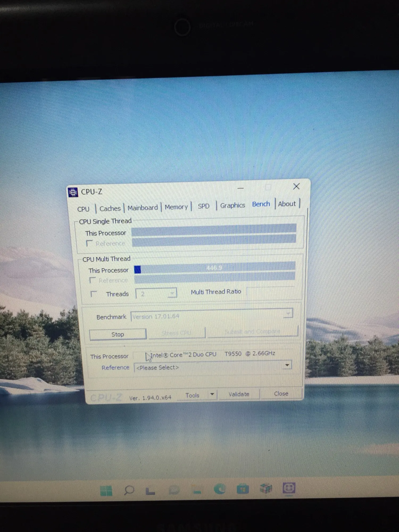Image resolution: width=399 pixels, height=532 pixels.
Task: Click the Close button at bottom
Action: coord(281,394)
